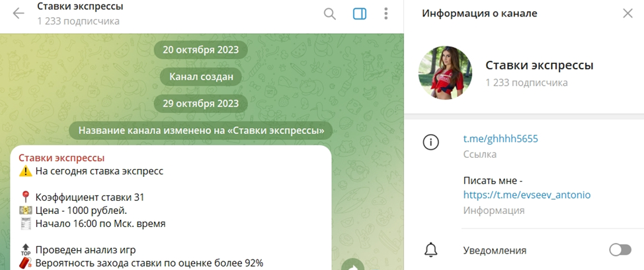644x270 pixels.
Task: Open search in the channel
Action: click(330, 14)
